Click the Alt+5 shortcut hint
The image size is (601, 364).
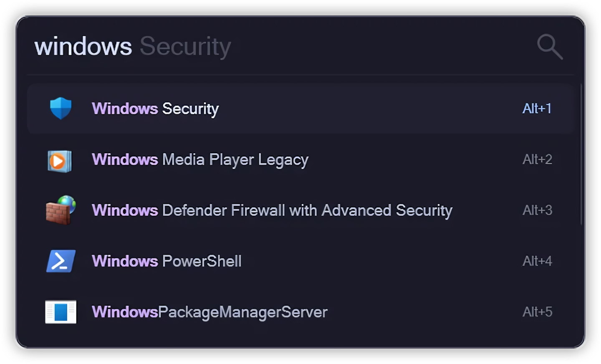click(537, 312)
